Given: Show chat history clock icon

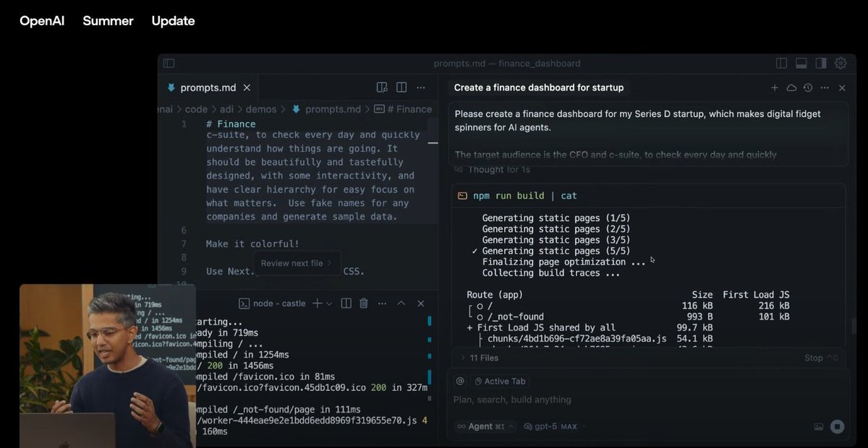Looking at the screenshot, I should click(x=808, y=87).
